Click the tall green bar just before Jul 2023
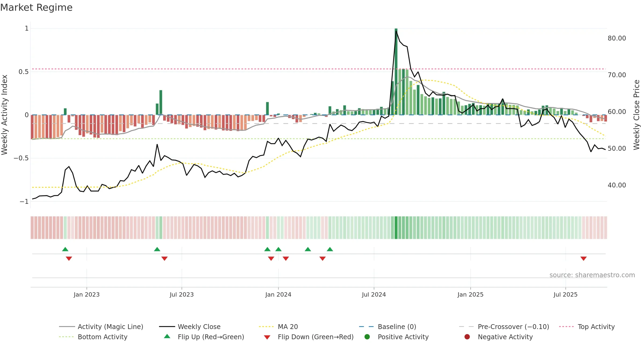 pyautogui.click(x=161, y=102)
